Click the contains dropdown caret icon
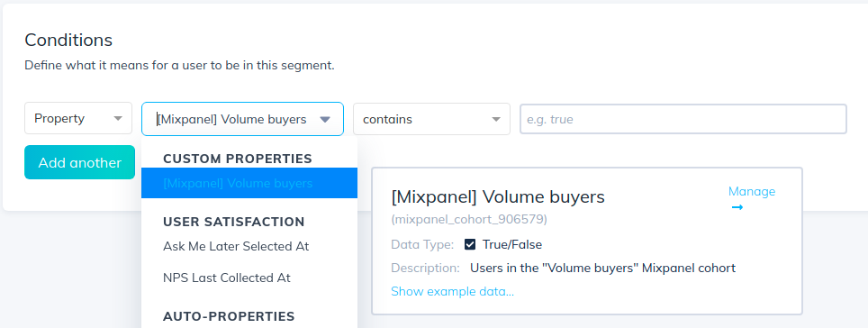868x328 pixels. [x=496, y=119]
